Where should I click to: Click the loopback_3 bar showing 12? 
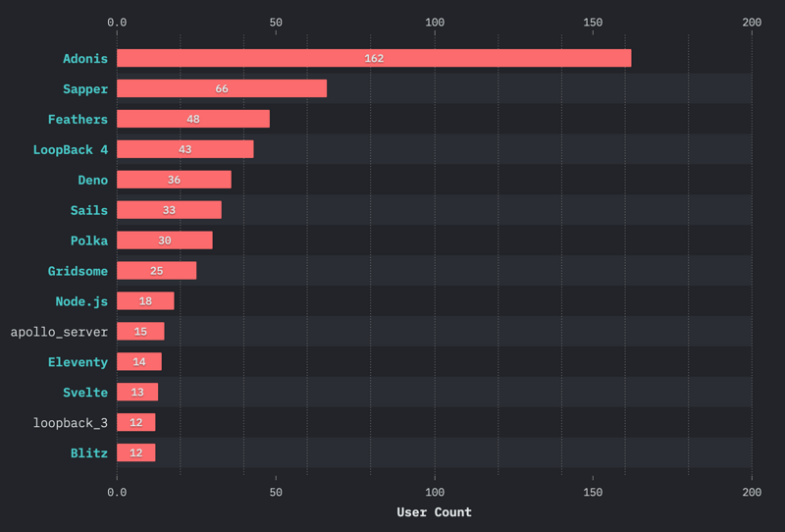(x=136, y=422)
